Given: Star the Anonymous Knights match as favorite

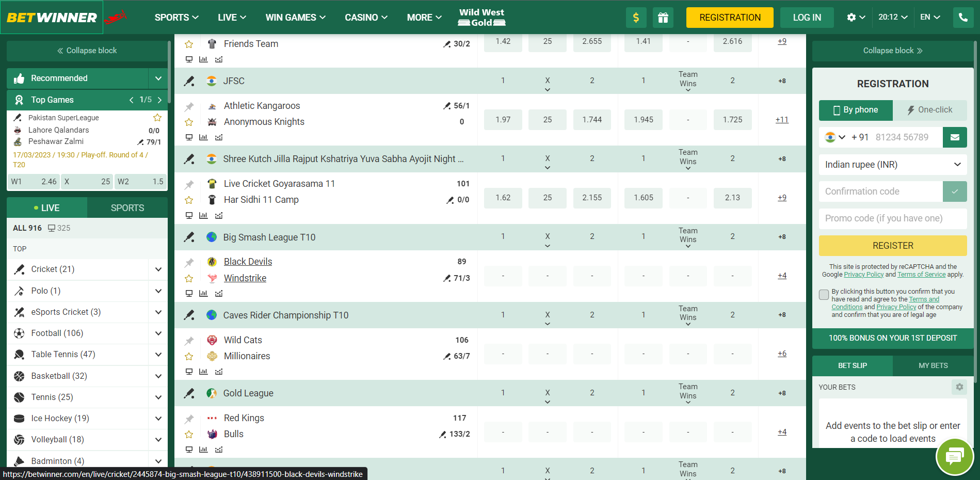Looking at the screenshot, I should 189,122.
